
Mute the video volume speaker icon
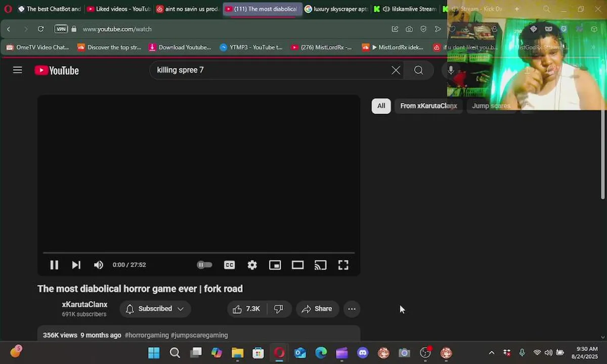coord(99,265)
